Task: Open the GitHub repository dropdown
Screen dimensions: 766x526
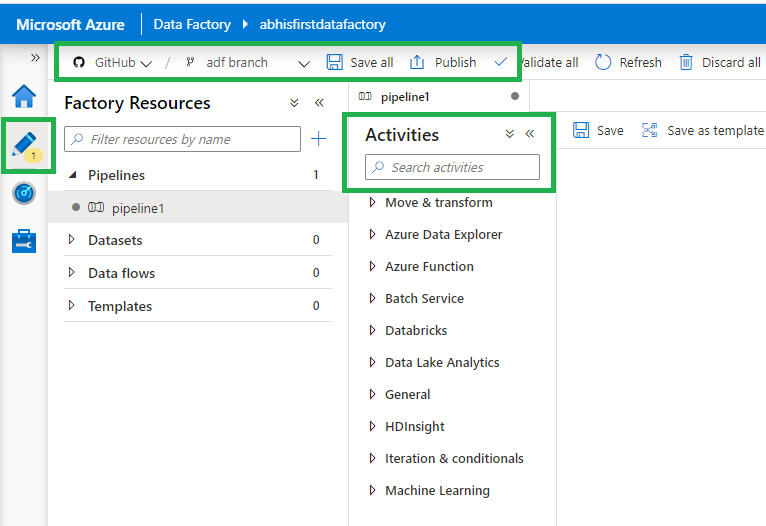Action: pyautogui.click(x=112, y=62)
